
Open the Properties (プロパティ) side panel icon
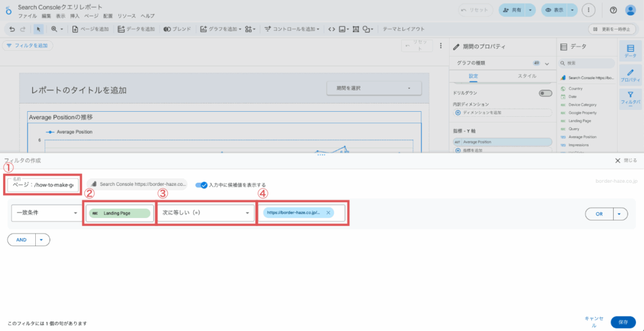pos(630,74)
